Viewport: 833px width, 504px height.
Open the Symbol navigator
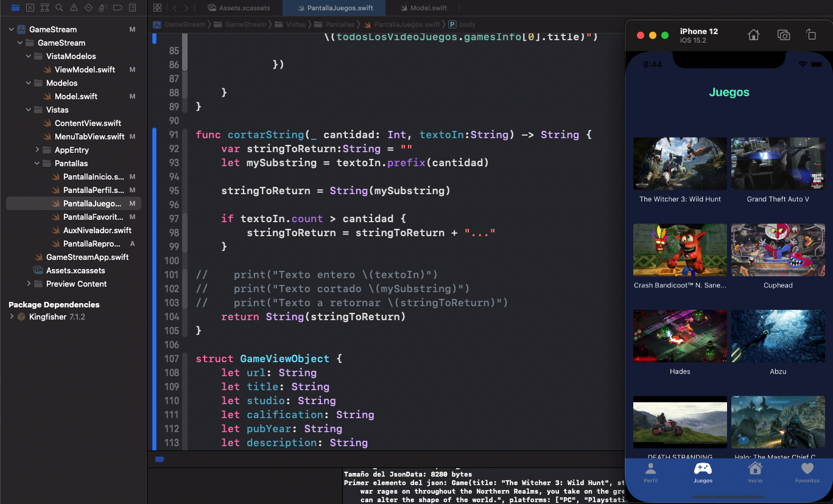click(x=44, y=8)
